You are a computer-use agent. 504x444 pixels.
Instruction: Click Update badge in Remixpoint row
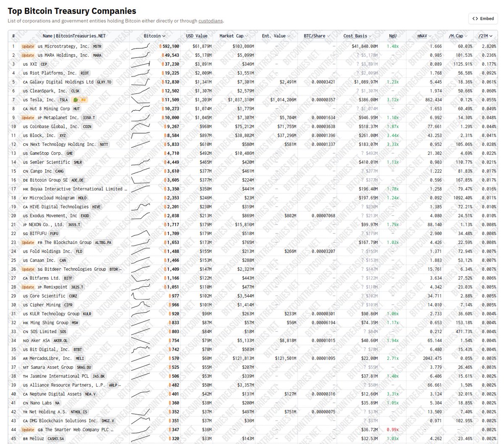28,287
